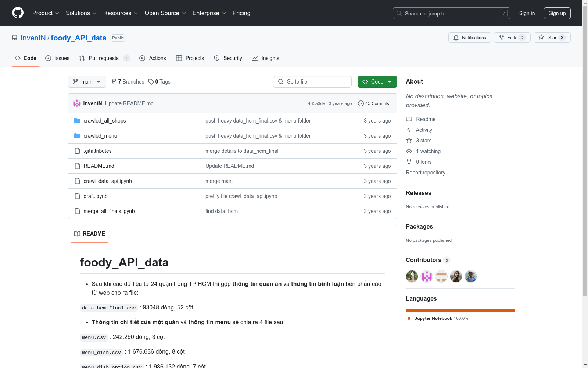588x368 pixels.
Task: Click the merge_all_finals.ipynb file icon
Action: 77,211
